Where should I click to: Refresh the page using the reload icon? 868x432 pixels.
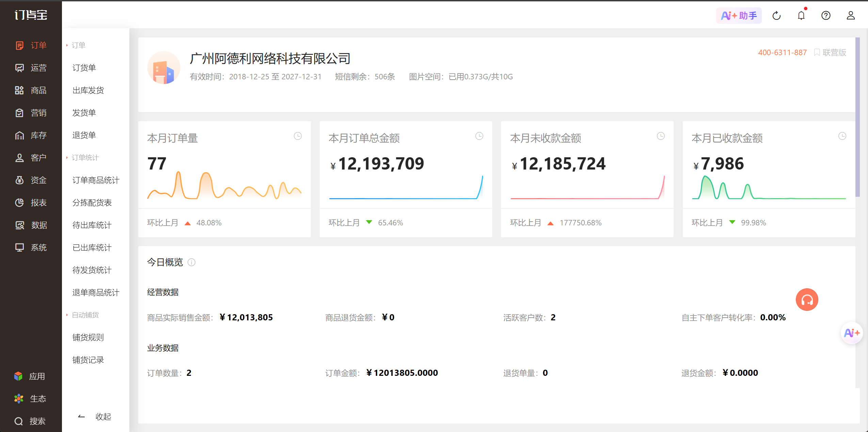[x=776, y=15]
